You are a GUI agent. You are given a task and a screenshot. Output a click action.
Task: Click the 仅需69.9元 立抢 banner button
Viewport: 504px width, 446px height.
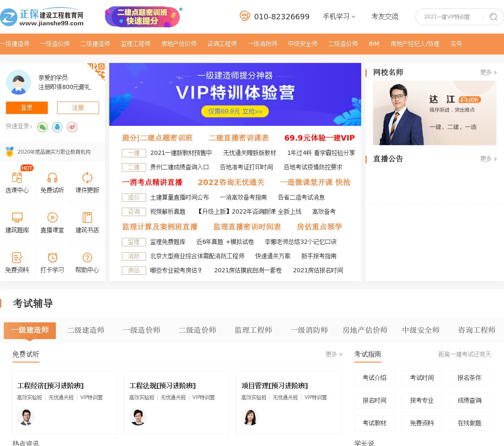tap(235, 111)
